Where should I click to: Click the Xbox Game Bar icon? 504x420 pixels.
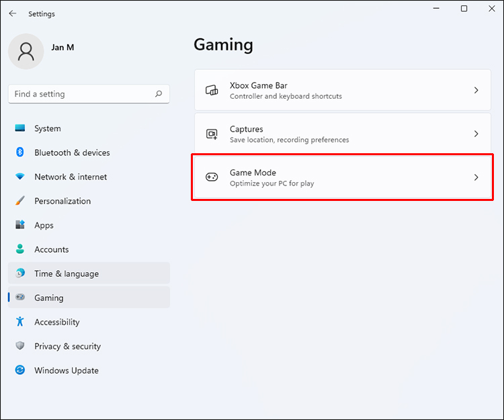(212, 90)
